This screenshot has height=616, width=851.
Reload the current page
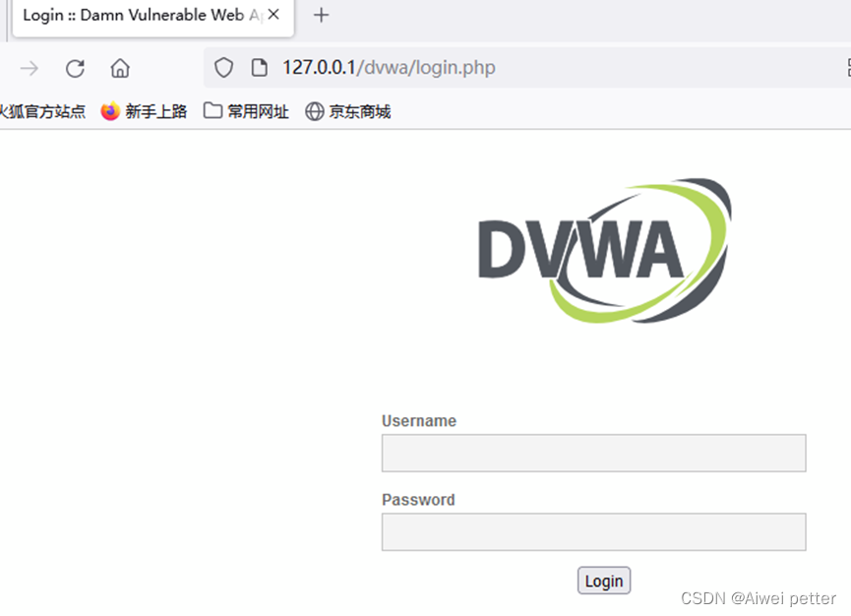75,68
